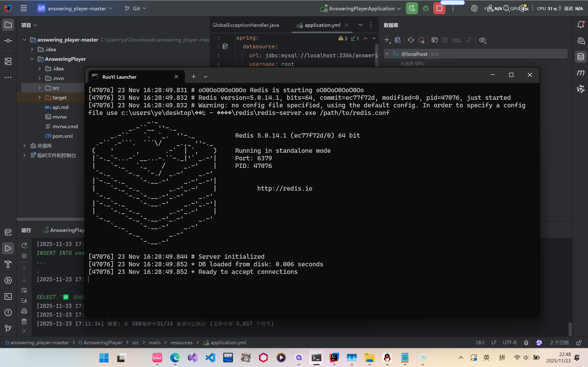Open IntelliJ IDEA from the Windows taskbar

tap(334, 358)
